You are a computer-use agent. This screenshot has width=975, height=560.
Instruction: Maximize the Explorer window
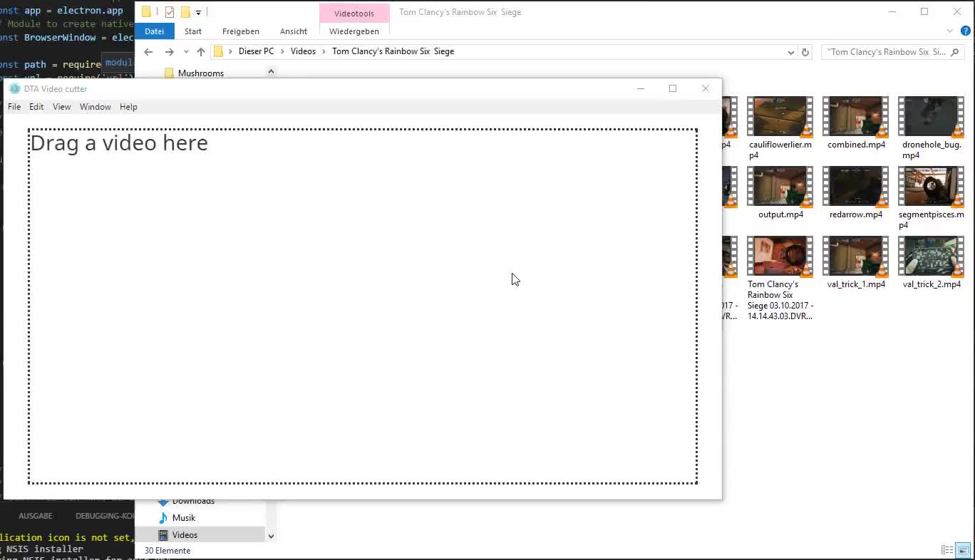coord(924,11)
